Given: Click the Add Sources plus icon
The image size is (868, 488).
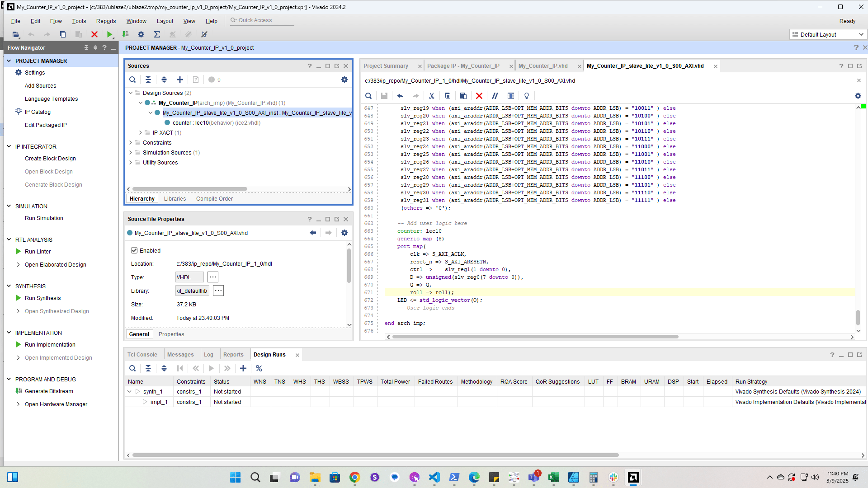Looking at the screenshot, I should pyautogui.click(x=180, y=80).
